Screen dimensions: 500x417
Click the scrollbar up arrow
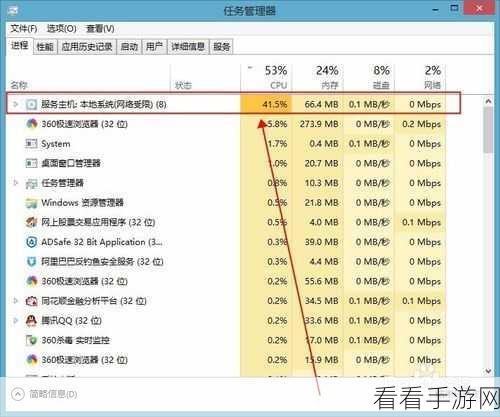(488, 101)
